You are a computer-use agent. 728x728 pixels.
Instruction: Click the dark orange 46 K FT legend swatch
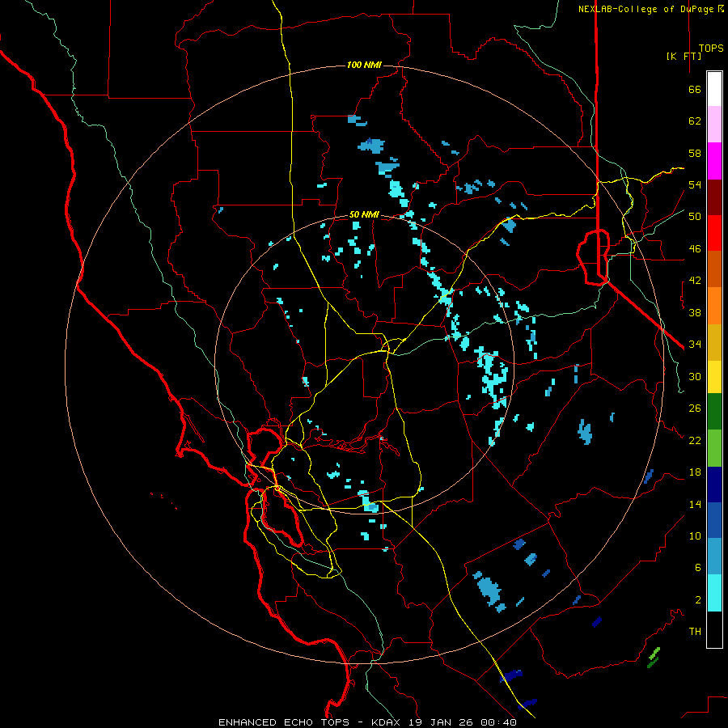tap(714, 269)
